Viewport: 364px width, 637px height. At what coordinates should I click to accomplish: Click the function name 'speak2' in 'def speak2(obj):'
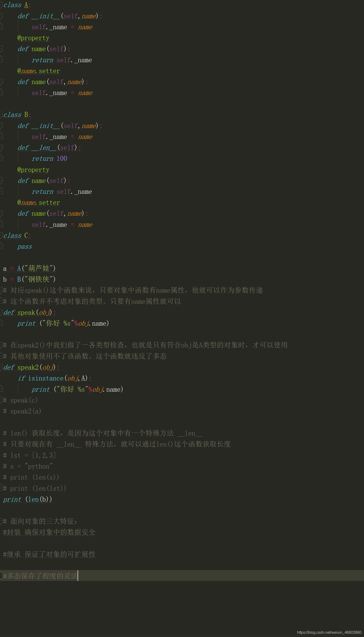click(x=28, y=367)
